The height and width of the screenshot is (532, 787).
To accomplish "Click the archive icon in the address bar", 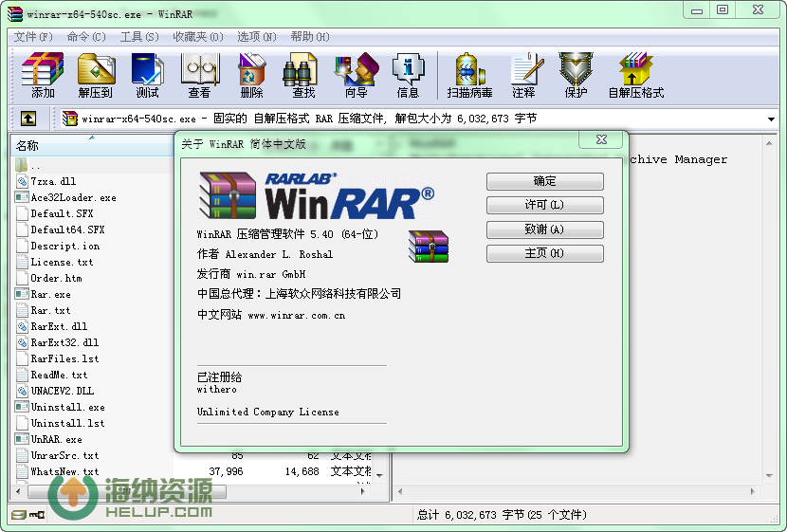I will click(70, 119).
